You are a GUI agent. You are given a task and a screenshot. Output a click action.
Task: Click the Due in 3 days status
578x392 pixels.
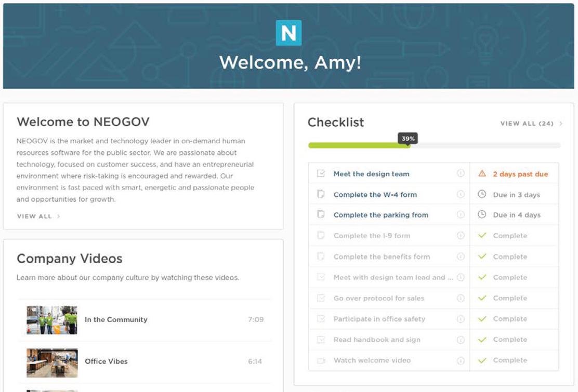click(517, 195)
